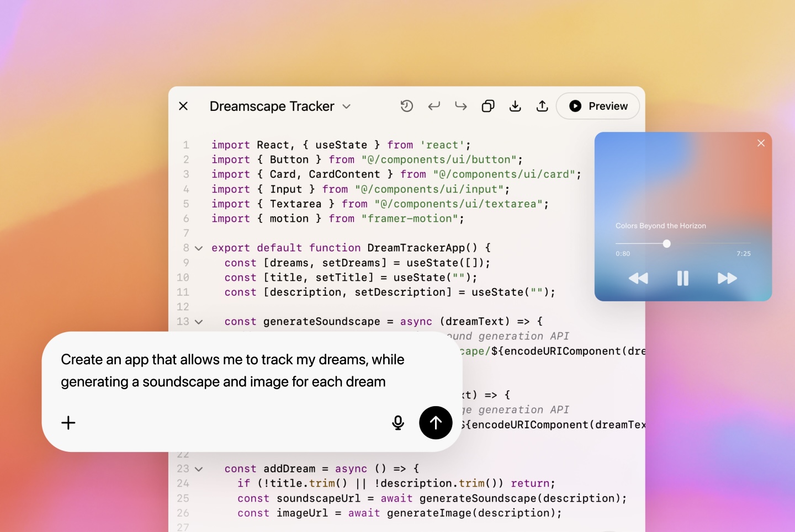This screenshot has height=532, width=795.
Task: Add an attachment with the plus icon
Action: tap(68, 423)
